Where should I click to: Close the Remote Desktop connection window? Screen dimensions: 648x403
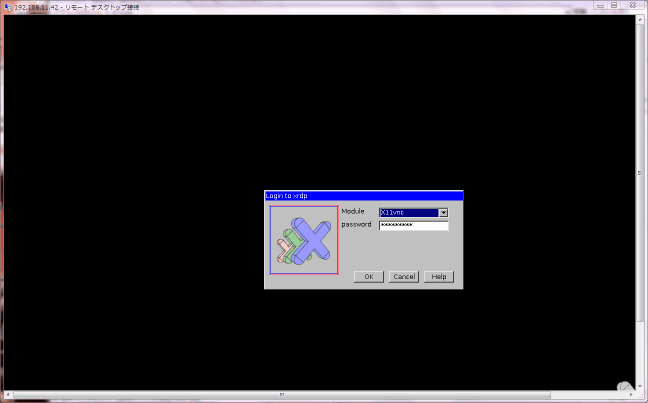click(633, 5)
